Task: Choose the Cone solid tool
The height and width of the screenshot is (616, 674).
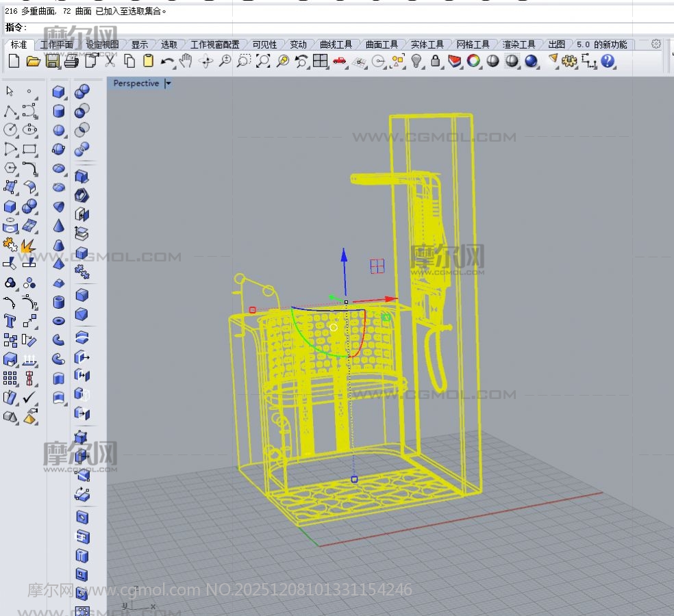Action: point(59,225)
